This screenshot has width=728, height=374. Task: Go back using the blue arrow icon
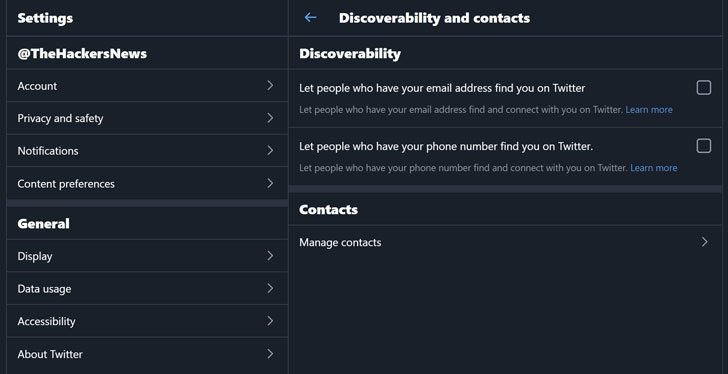(310, 18)
